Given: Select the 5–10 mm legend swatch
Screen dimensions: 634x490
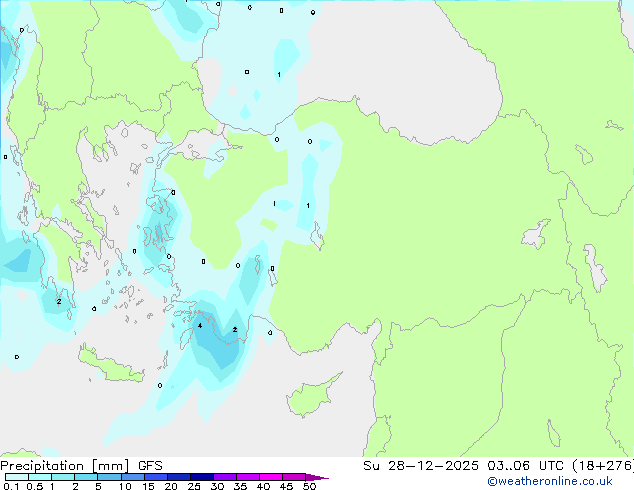Looking at the screenshot, I should tap(110, 477).
